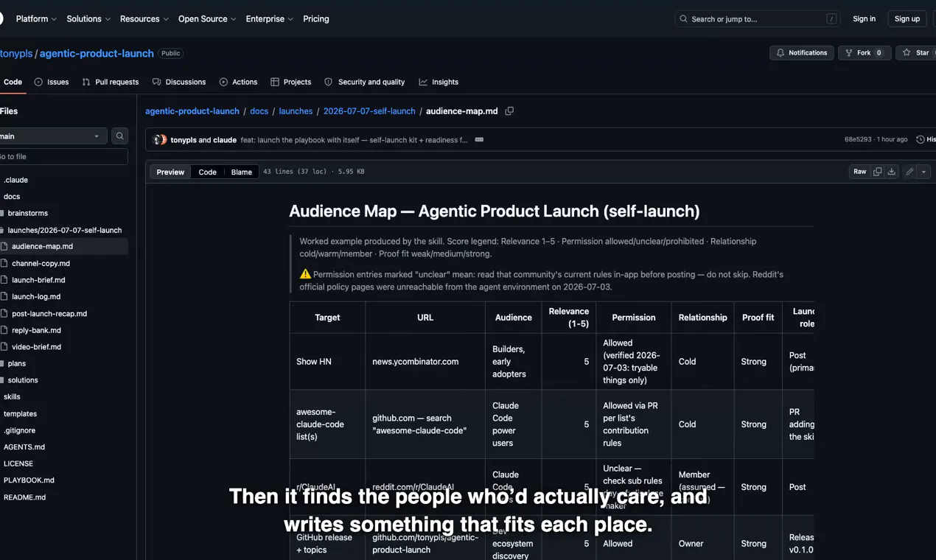Click the file search magnifier icon

coord(119,136)
